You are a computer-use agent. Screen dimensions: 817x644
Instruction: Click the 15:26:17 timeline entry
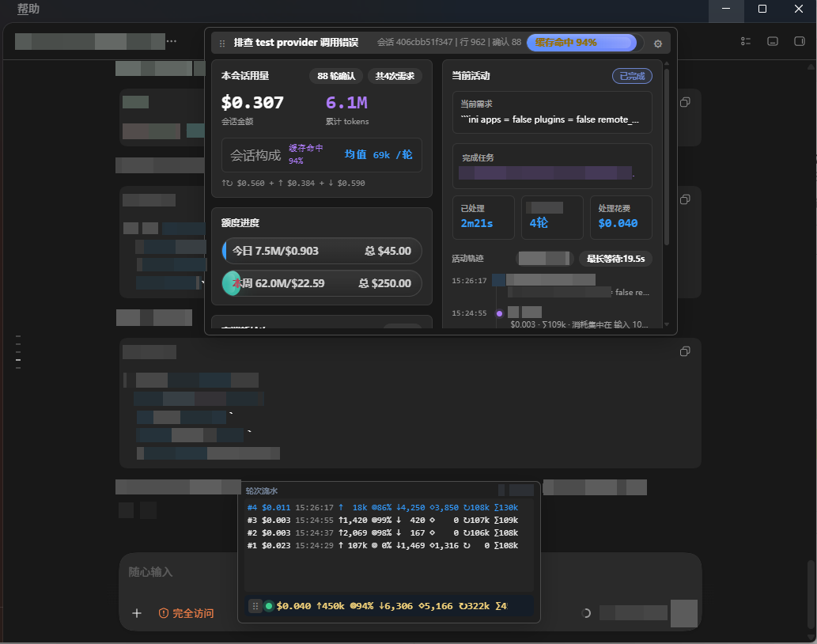click(x=550, y=286)
